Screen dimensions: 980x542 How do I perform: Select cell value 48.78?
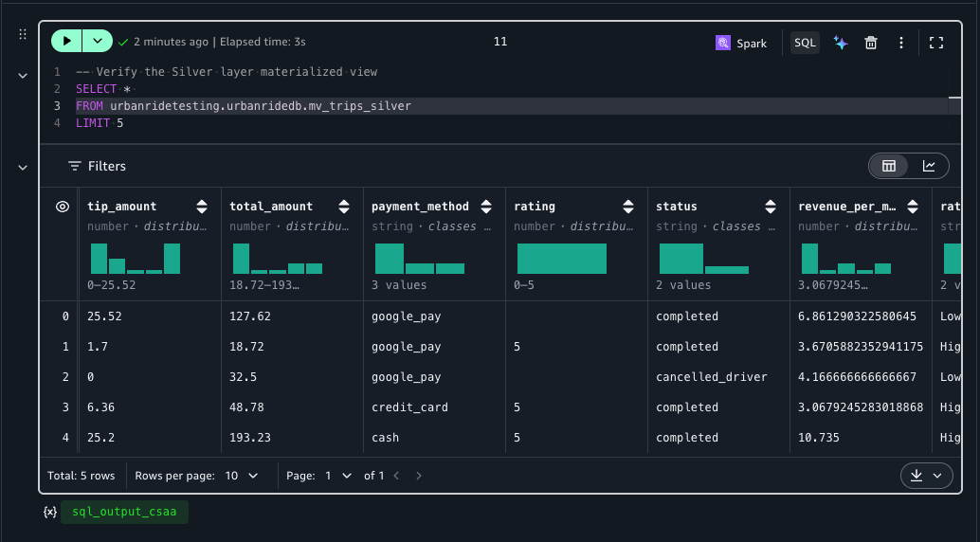click(x=246, y=406)
